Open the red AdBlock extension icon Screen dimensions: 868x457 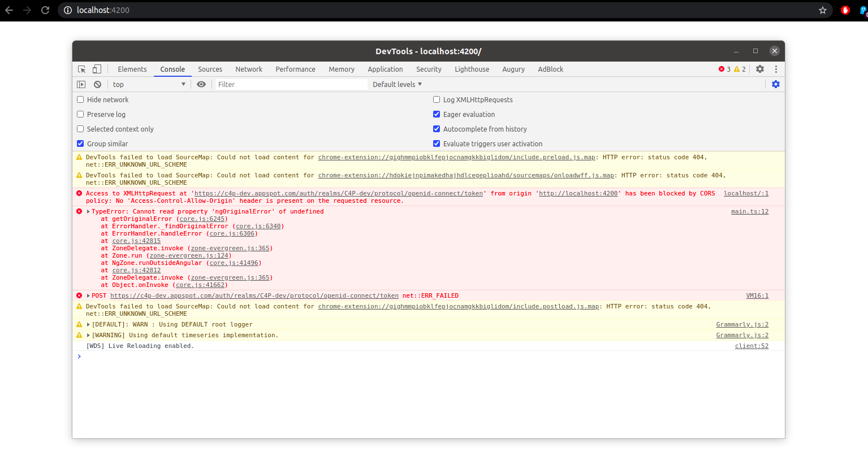click(845, 10)
